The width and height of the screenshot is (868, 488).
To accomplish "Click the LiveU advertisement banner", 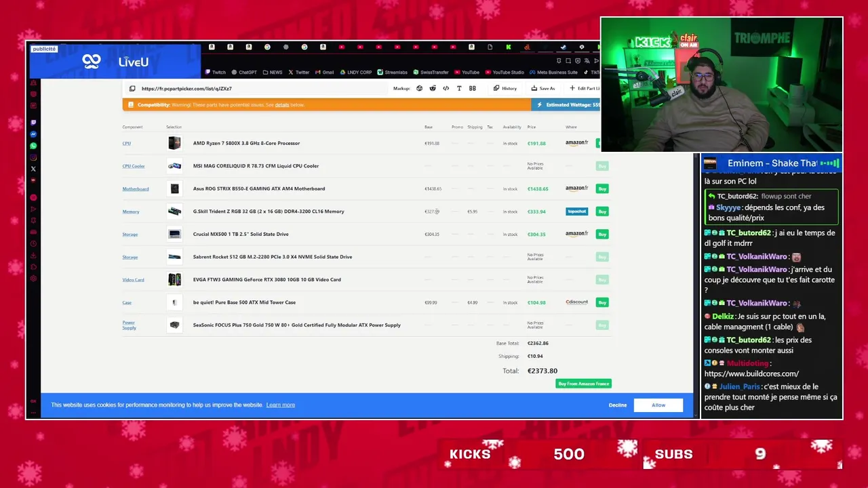I will coord(115,62).
